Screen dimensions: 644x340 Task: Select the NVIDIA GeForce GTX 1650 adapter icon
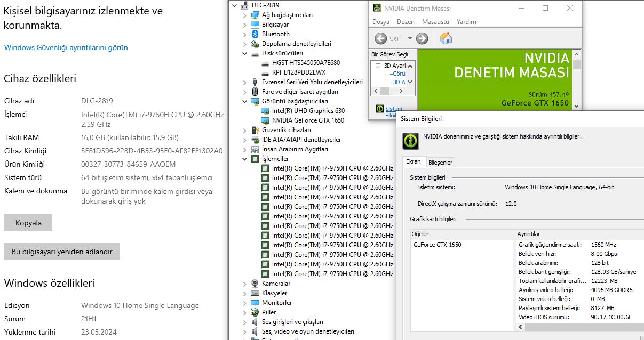[265, 120]
